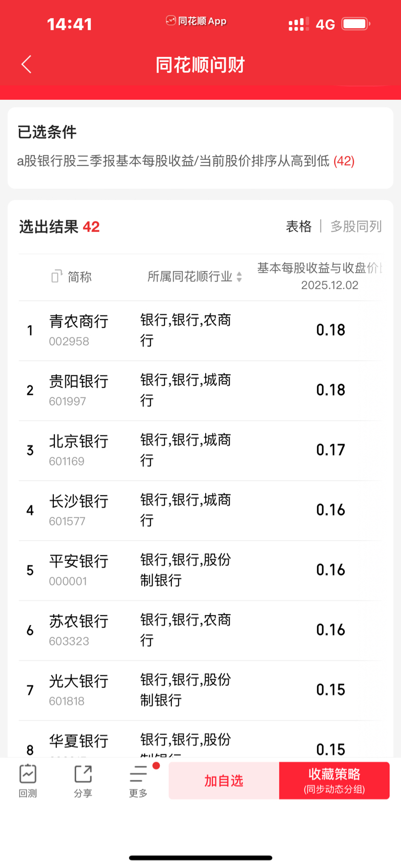Tap the cellular signal bars icon

(298, 25)
